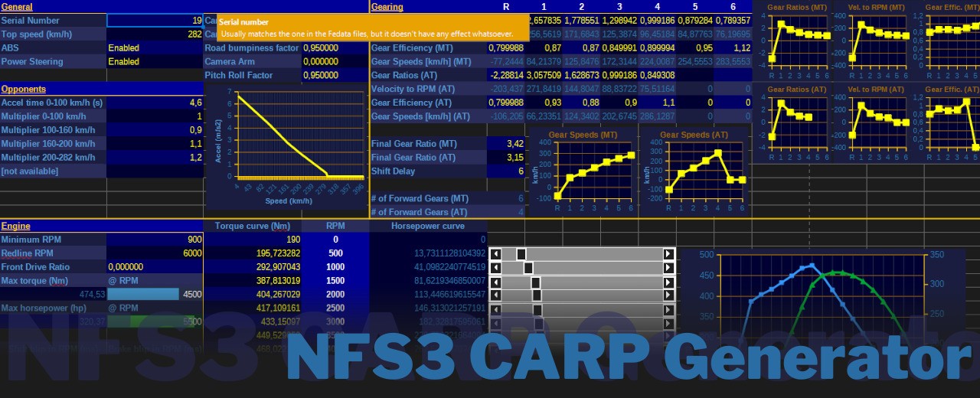Click left arrow of the 500 RPM scrollbar
Image resolution: width=980 pixels, height=398 pixels.
pyautogui.click(x=495, y=254)
